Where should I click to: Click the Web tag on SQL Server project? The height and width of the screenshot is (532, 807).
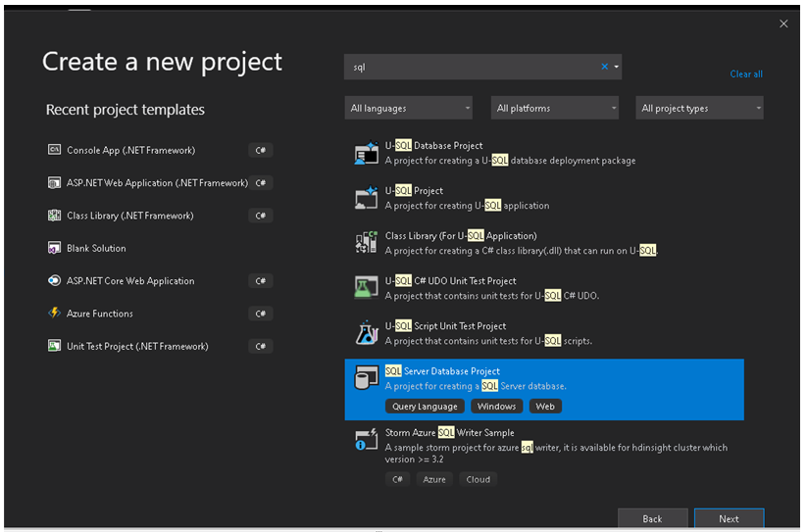(x=545, y=406)
